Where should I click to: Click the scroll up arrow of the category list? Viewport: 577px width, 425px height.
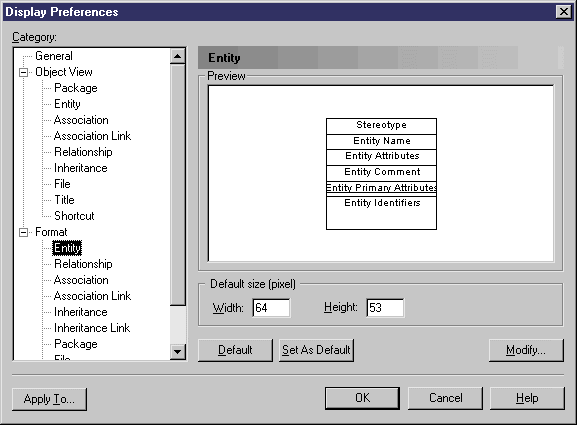(178, 56)
